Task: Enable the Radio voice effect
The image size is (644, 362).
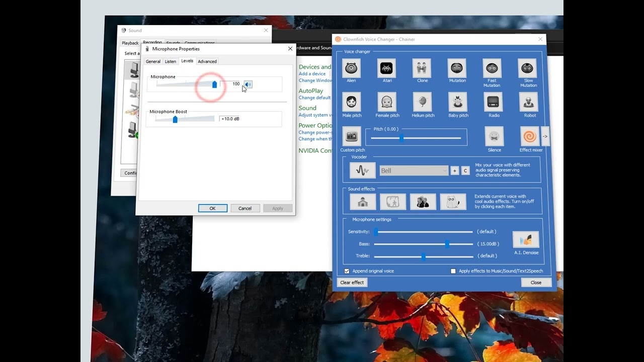Action: pyautogui.click(x=493, y=102)
